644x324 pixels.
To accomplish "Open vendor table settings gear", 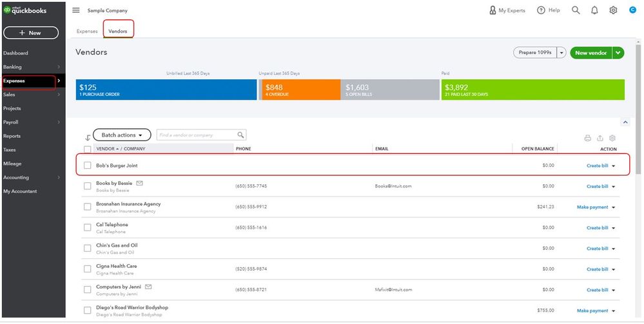I will click(x=612, y=138).
